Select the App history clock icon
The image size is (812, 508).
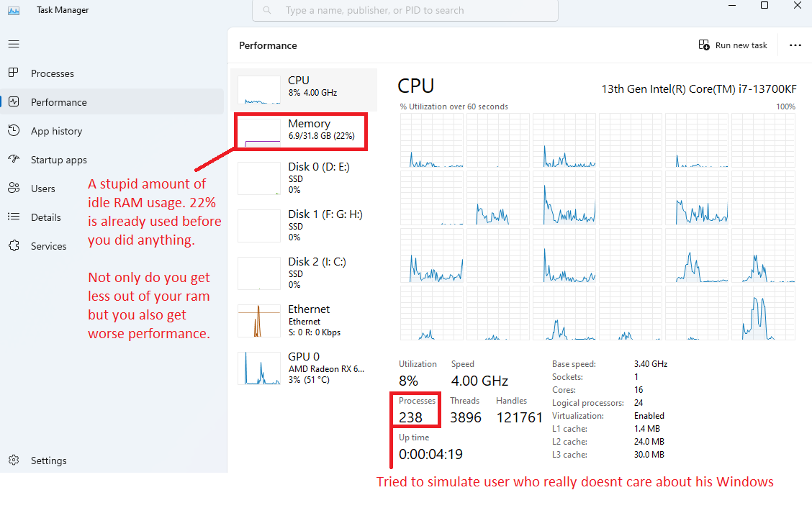[14, 131]
